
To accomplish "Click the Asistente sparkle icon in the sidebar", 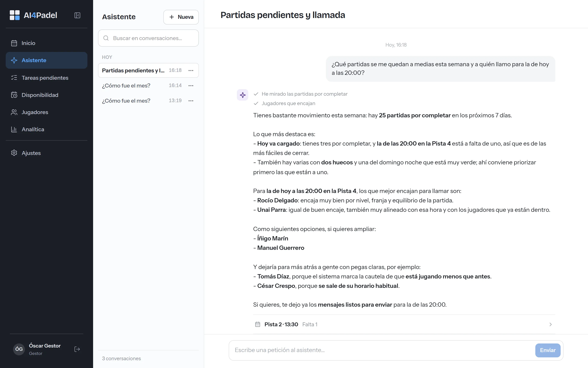I will point(14,60).
